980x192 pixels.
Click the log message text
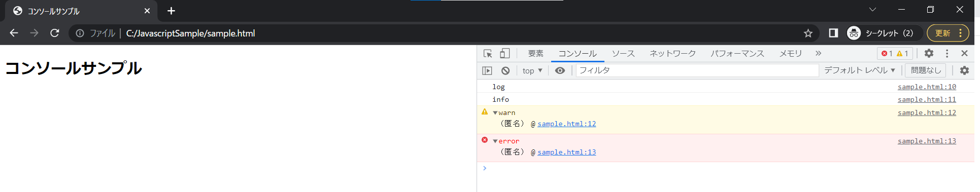click(x=498, y=87)
